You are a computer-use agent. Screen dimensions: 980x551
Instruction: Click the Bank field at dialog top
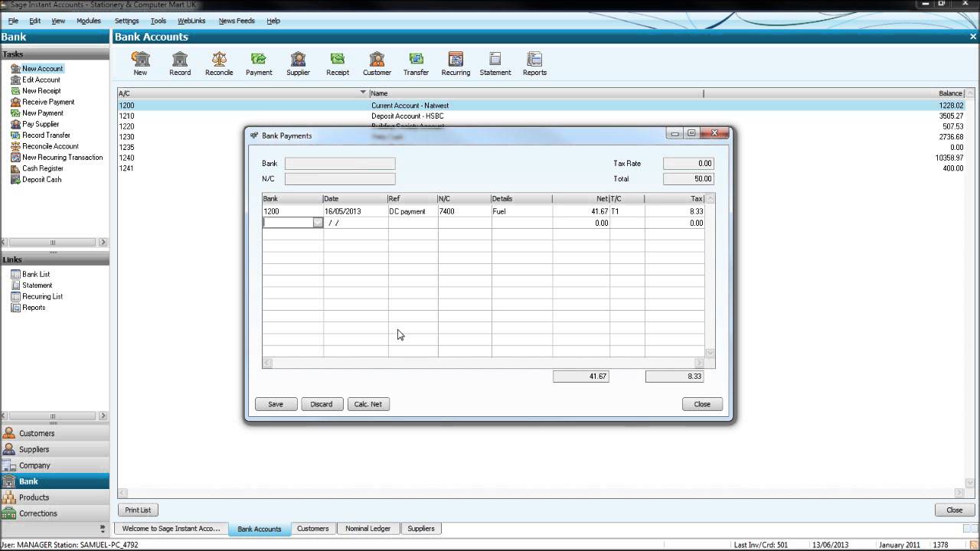tap(340, 164)
